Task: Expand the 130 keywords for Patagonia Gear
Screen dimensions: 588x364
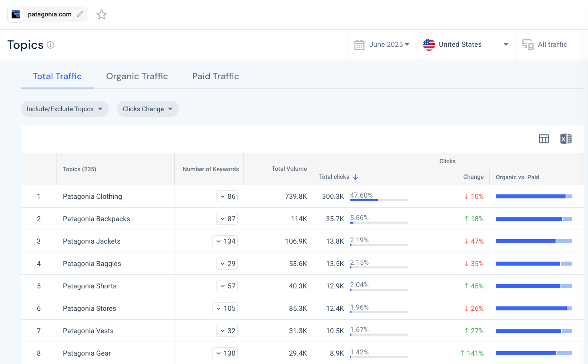Action: pos(225,353)
